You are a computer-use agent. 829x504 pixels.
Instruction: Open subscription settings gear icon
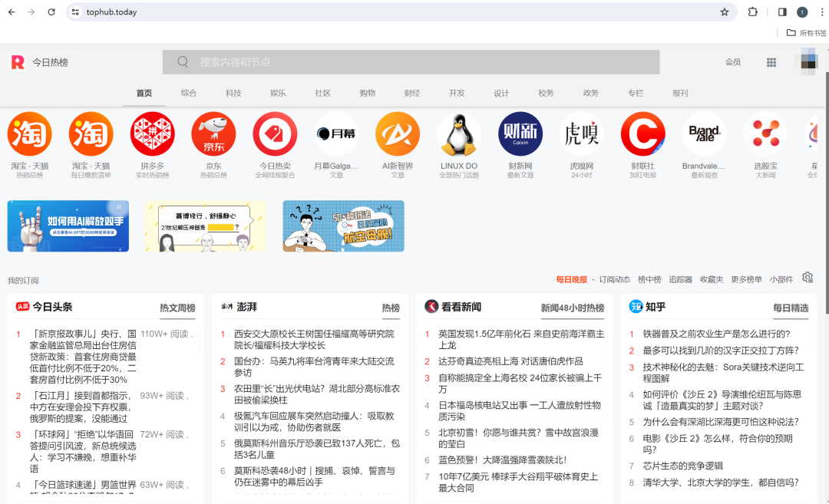click(808, 278)
